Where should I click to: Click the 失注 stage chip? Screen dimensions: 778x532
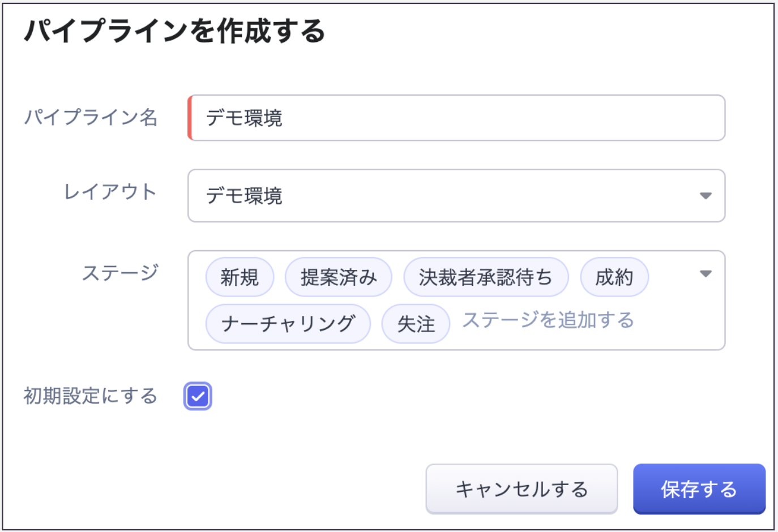point(416,324)
